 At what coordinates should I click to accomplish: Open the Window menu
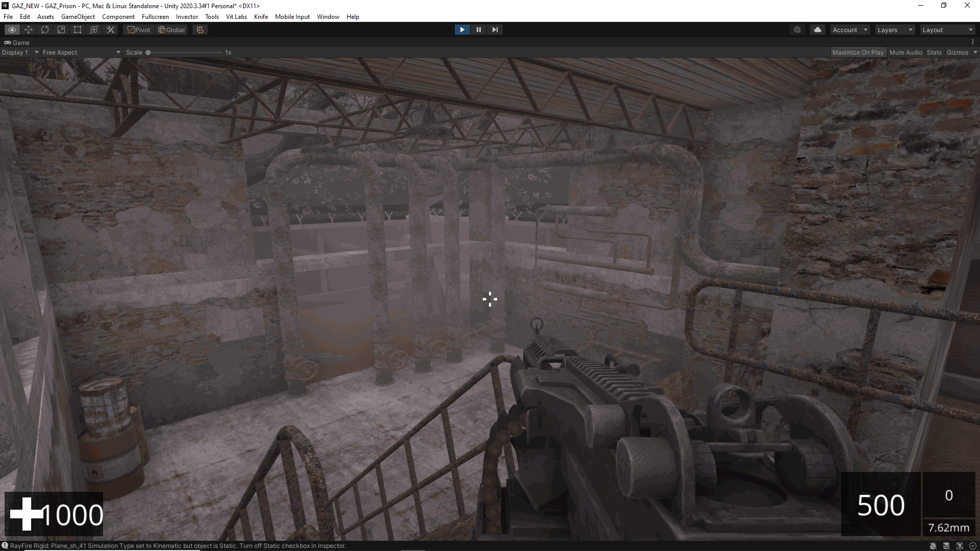pos(328,17)
